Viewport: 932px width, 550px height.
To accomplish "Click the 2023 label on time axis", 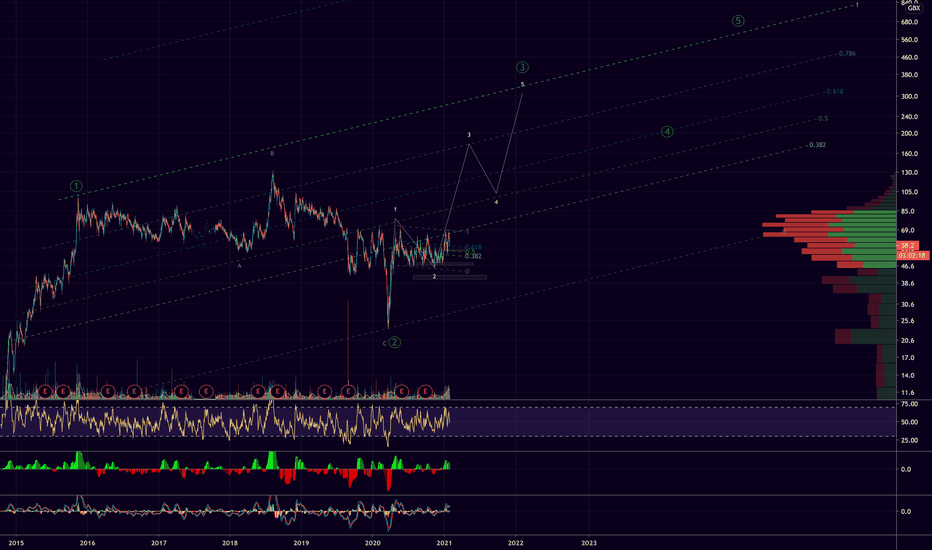I will point(588,543).
